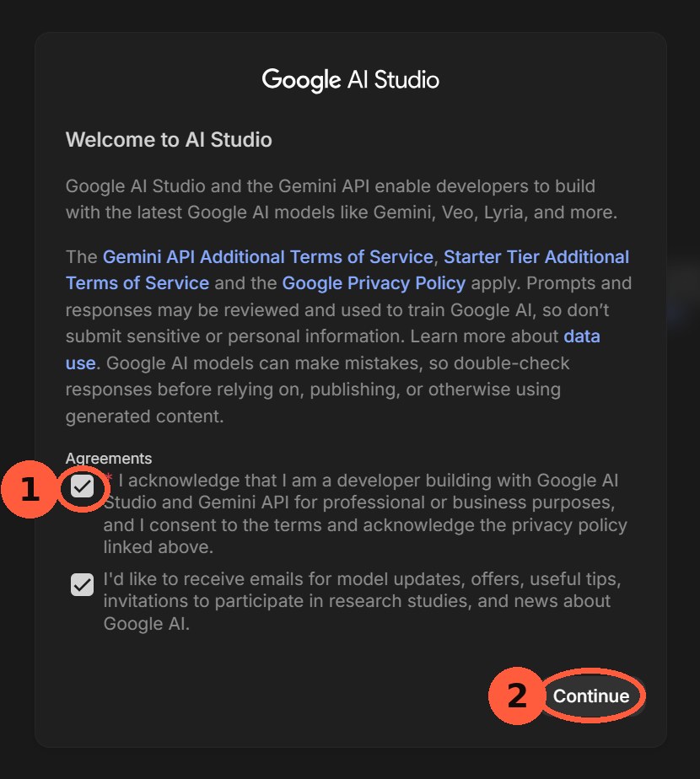Click the Google AI Studio logo
This screenshot has height=779, width=700.
point(351,80)
